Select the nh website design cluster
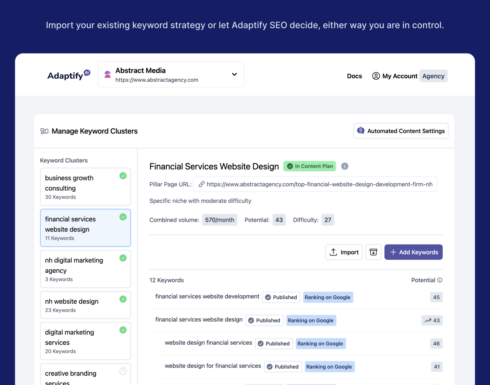Image resolution: width=490 pixels, height=385 pixels. point(85,305)
